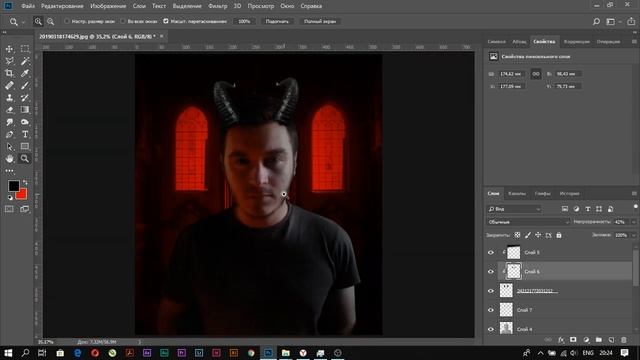Expand the toolbox with double arrows
The height and width of the screenshot is (360, 640).
(x=4, y=32)
